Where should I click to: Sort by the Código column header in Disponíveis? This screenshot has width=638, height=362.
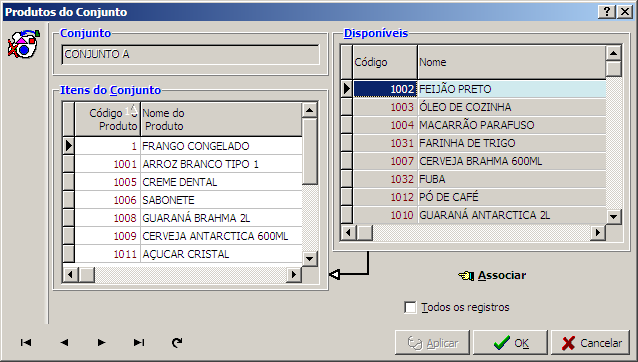(x=385, y=62)
